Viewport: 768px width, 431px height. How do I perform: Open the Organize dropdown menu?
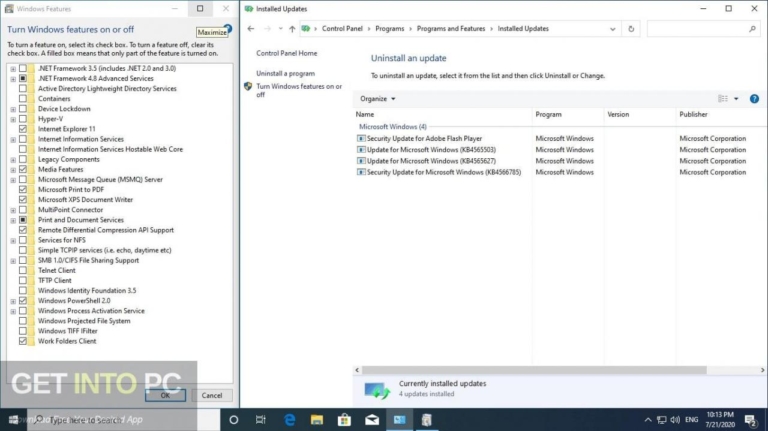378,99
